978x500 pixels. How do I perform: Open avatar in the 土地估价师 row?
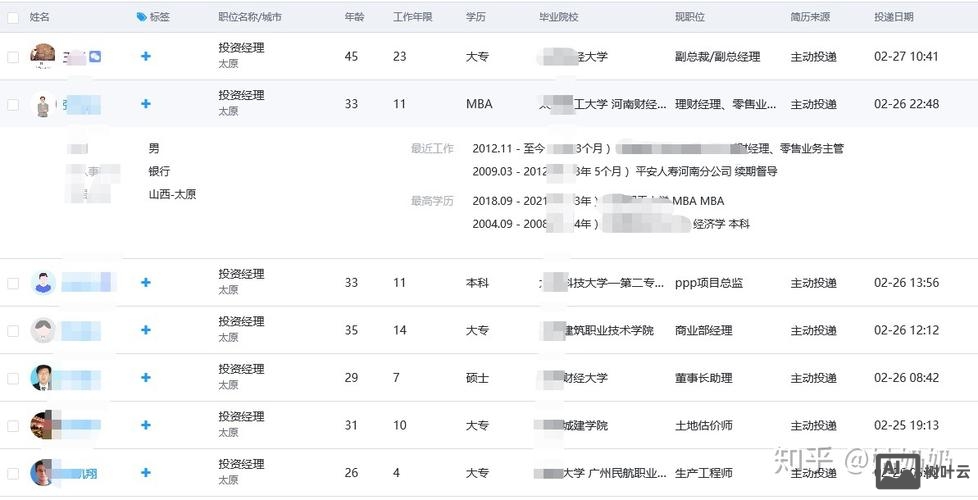pos(42,425)
